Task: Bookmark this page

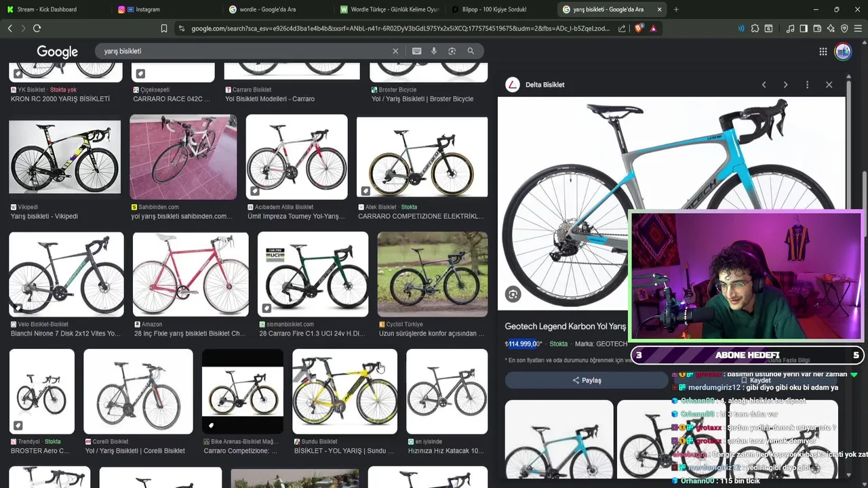Action: (164, 28)
